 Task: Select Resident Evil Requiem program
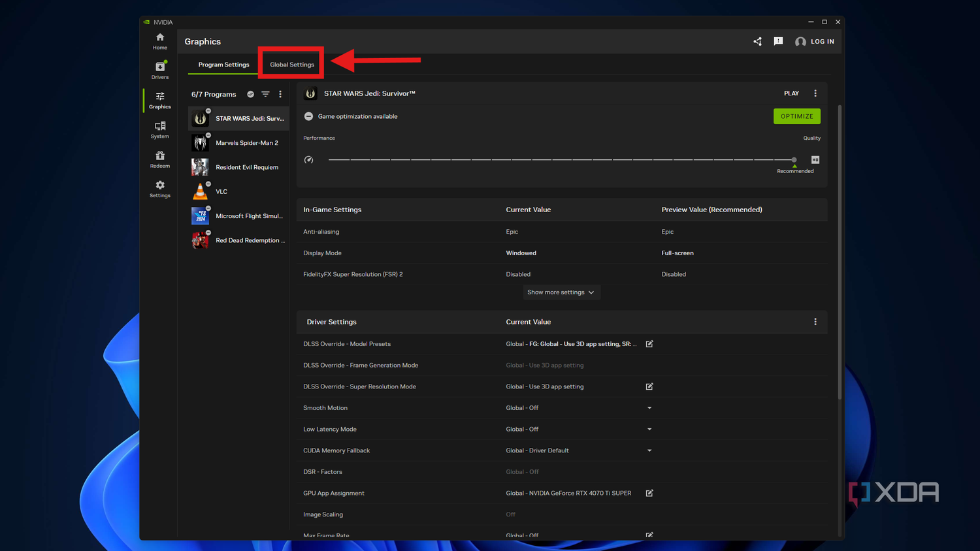tap(238, 167)
